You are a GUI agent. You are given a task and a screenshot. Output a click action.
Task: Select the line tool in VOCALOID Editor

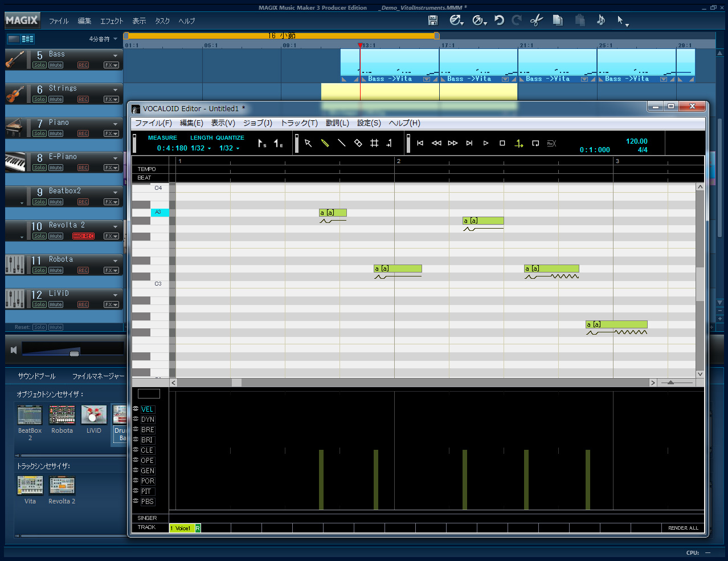point(341,143)
